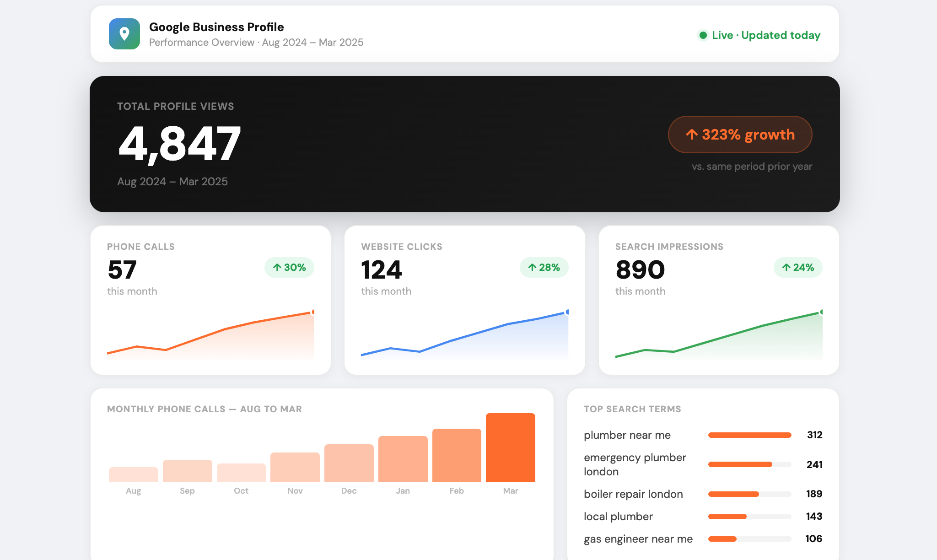937x560 pixels.
Task: Click the 'plumber near me' progress bar
Action: pyautogui.click(x=749, y=435)
